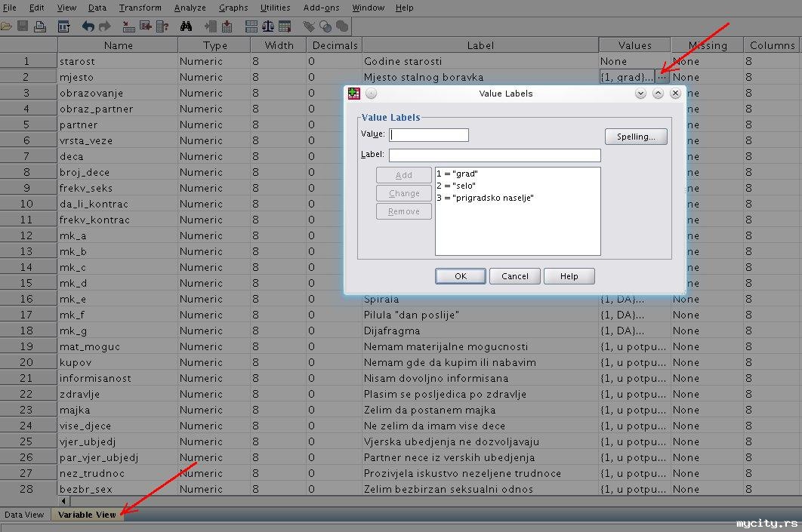802x532 pixels.
Task: Select label cell 'Dijafragma'
Action: 480,331
